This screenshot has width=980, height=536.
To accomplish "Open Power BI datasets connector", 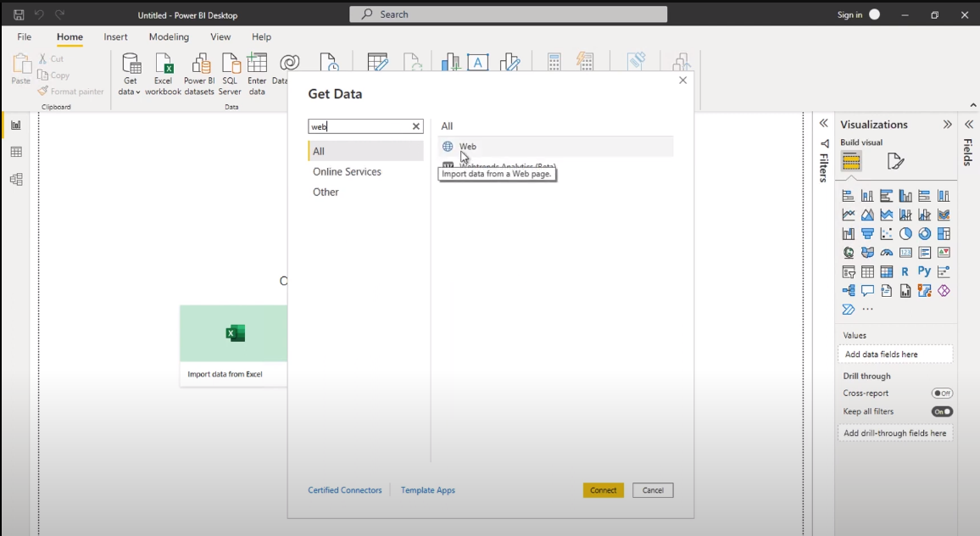I will coord(199,75).
